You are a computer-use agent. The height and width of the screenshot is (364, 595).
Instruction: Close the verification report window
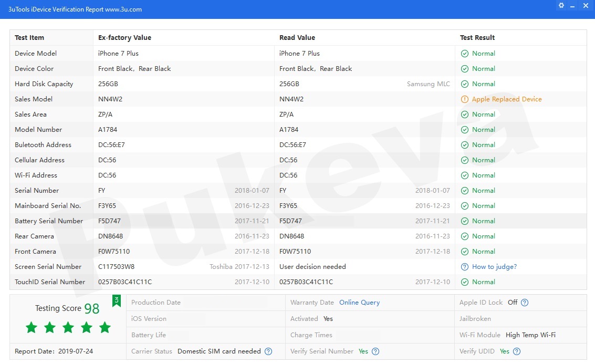586,6
